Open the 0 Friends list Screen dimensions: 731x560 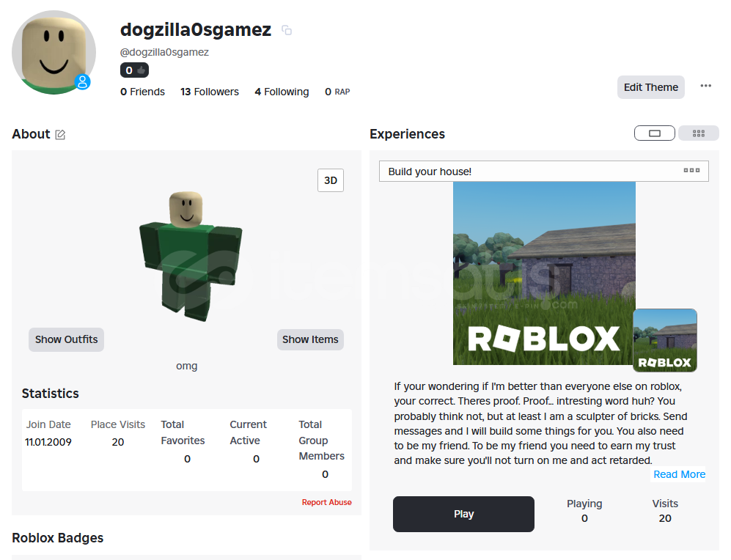tap(143, 92)
